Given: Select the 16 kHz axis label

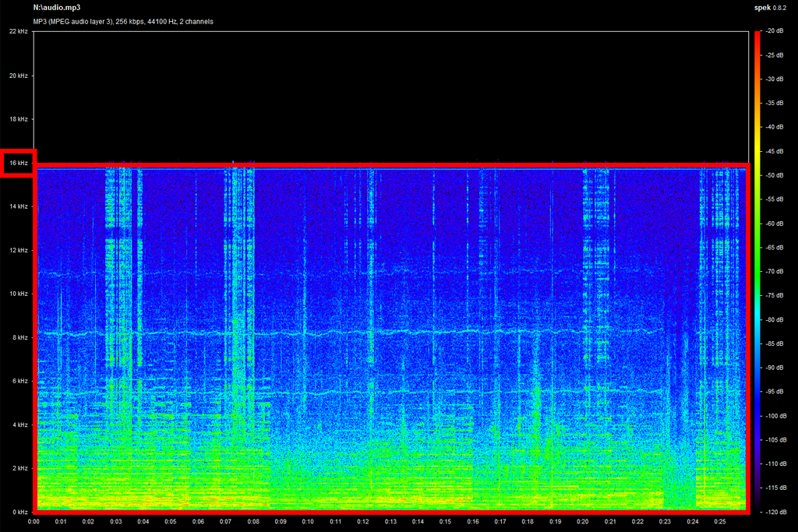Looking at the screenshot, I should pos(19,163).
